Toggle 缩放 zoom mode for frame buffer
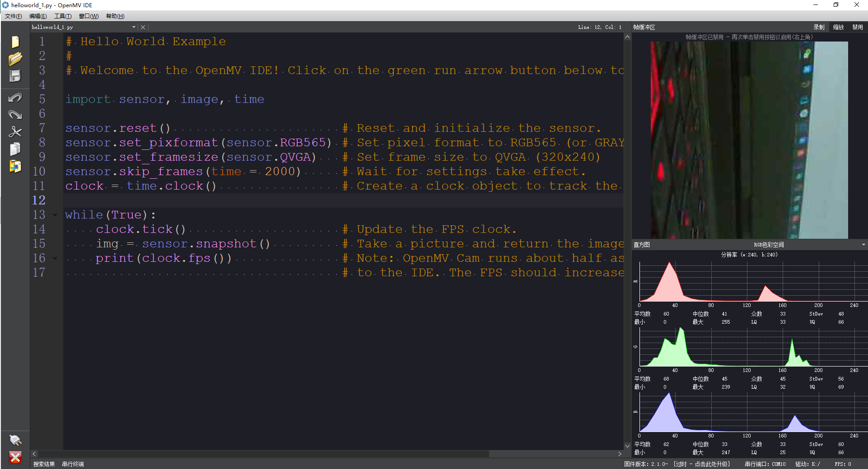 point(838,27)
